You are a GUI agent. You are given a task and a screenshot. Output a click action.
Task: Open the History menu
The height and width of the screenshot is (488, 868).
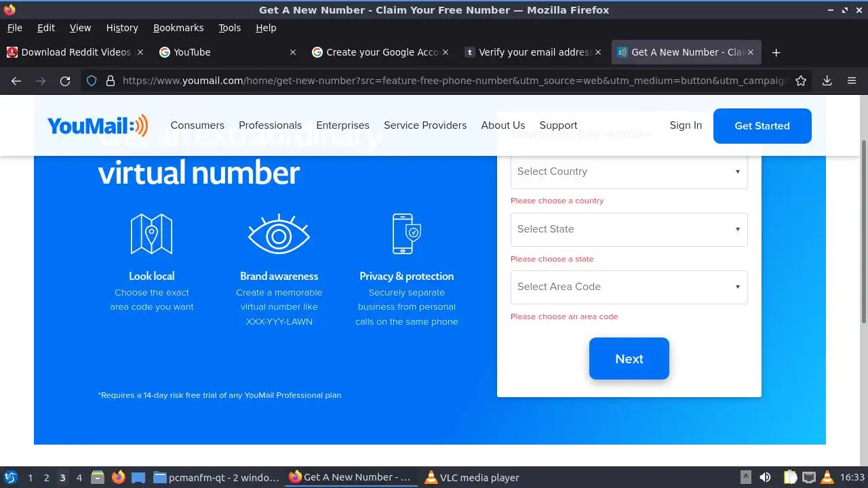click(122, 28)
